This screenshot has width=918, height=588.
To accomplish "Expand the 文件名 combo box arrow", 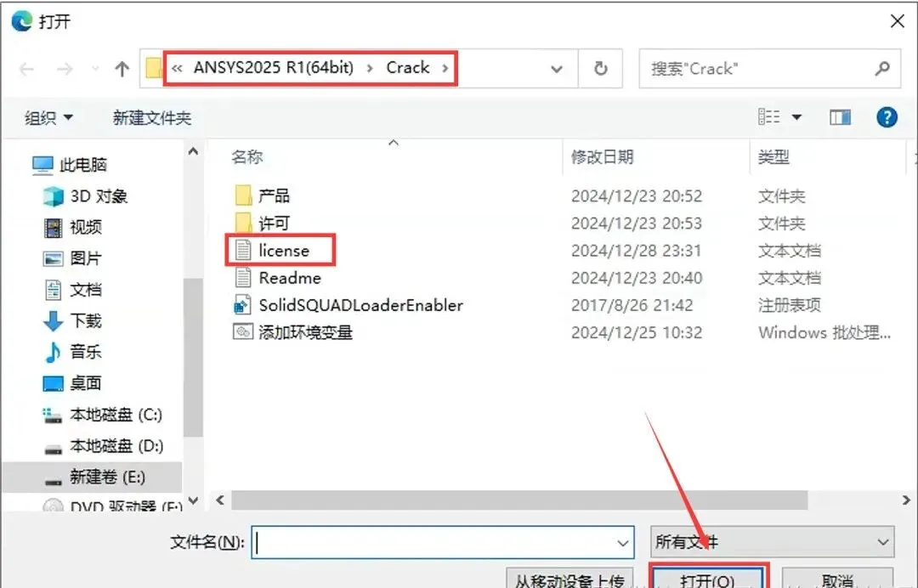I will (623, 543).
